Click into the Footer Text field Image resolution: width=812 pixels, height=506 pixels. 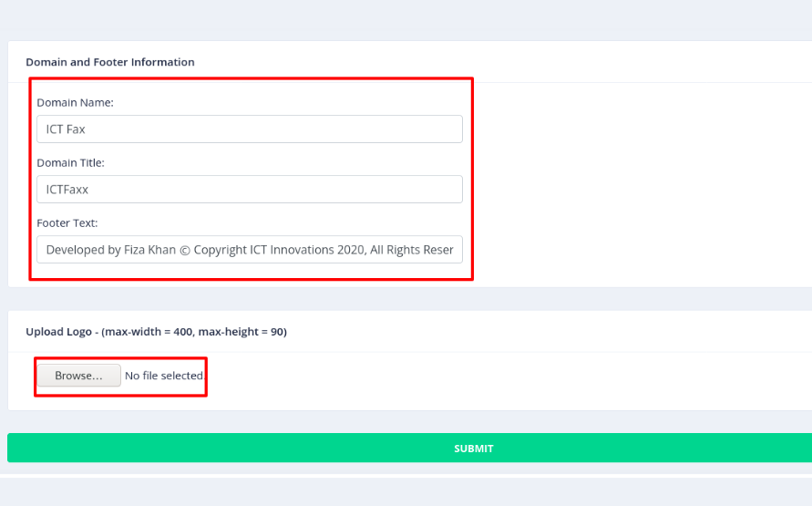point(249,250)
